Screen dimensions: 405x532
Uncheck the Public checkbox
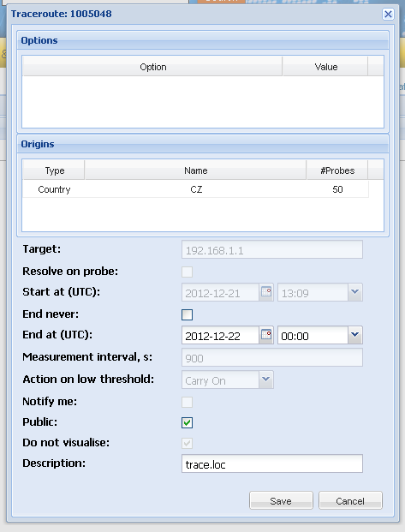pyautogui.click(x=188, y=422)
